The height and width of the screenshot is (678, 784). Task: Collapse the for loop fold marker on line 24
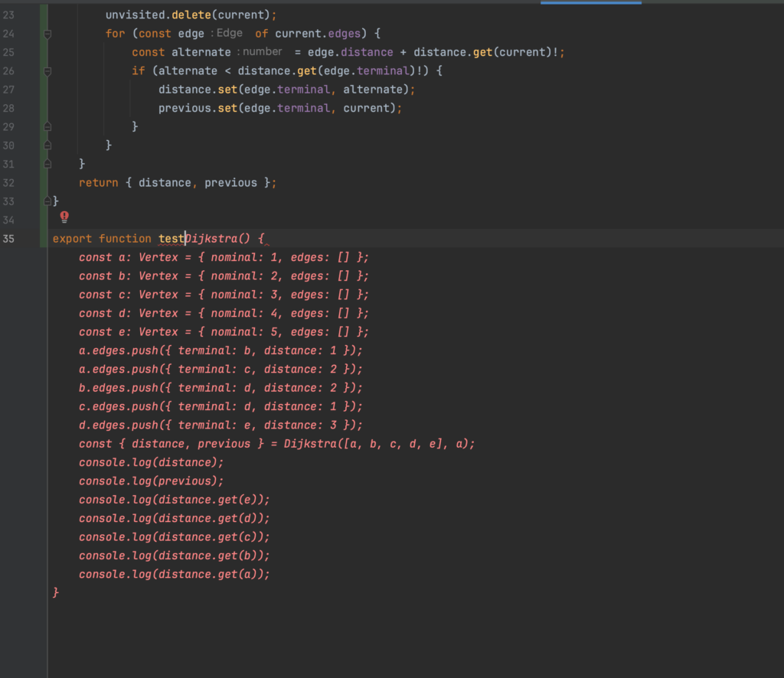(47, 34)
